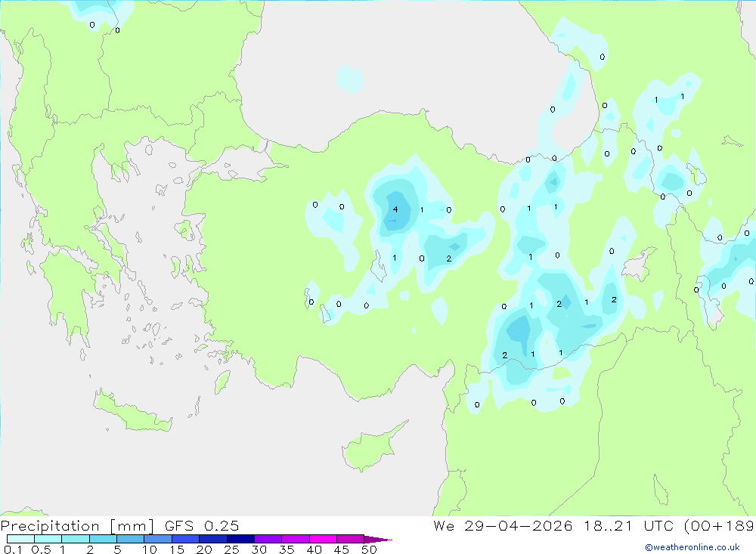Viewport: 756px width, 554px height.
Task: Click the legend label '0.5'
Action: point(41,549)
